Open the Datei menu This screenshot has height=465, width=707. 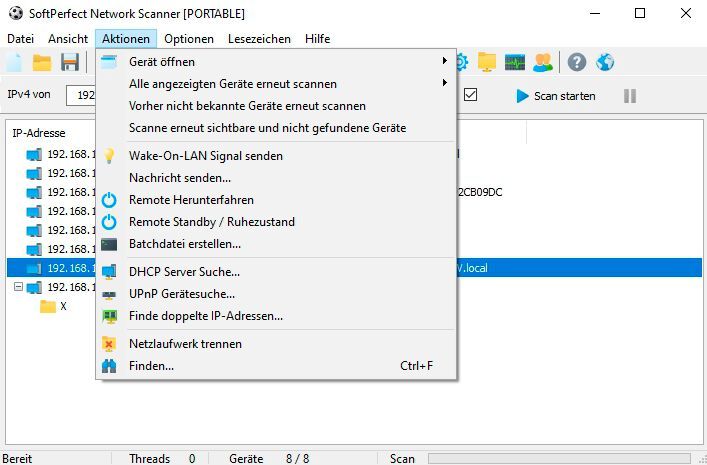coord(20,39)
